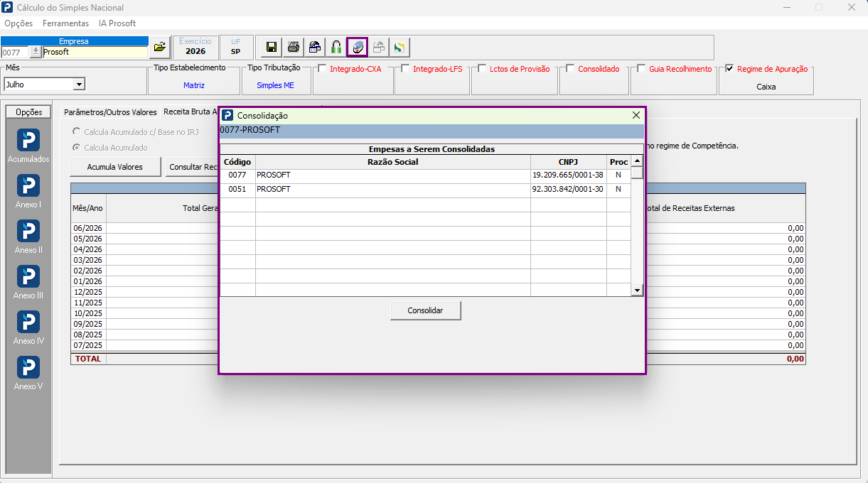Open company folder icon next to Prosoft

160,47
